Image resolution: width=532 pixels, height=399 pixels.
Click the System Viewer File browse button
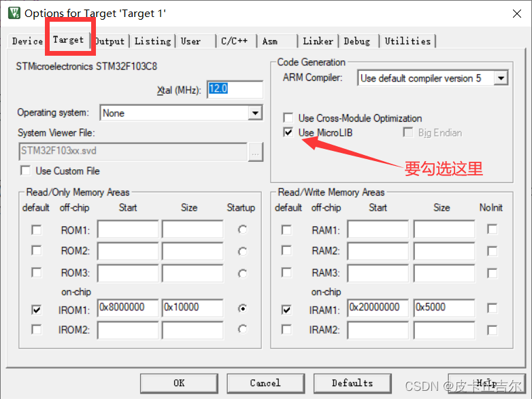click(256, 152)
